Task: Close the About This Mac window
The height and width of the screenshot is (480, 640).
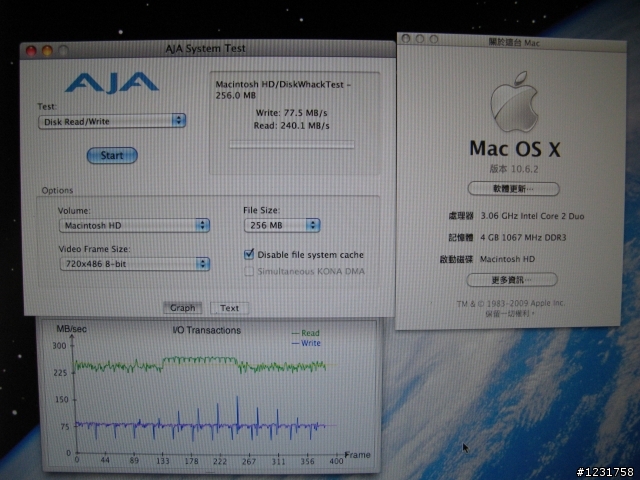Action: pos(406,39)
